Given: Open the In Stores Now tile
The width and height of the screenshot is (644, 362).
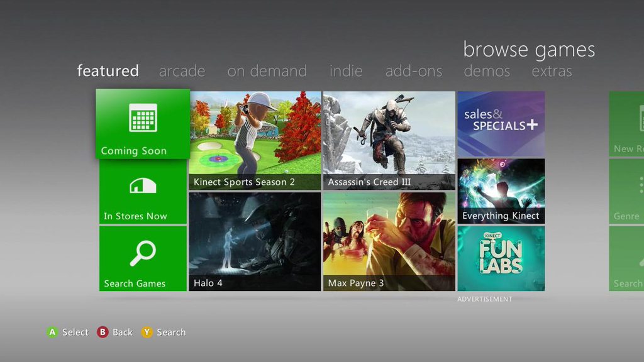Looking at the screenshot, I should click(143, 192).
